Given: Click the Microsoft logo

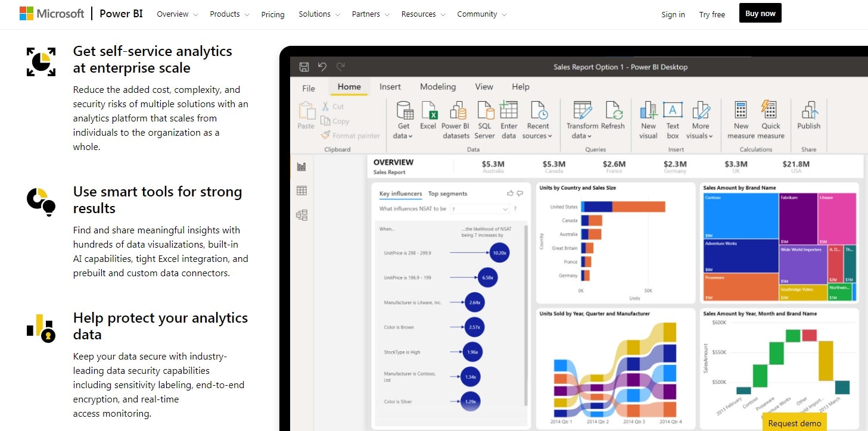Looking at the screenshot, I should click(52, 14).
